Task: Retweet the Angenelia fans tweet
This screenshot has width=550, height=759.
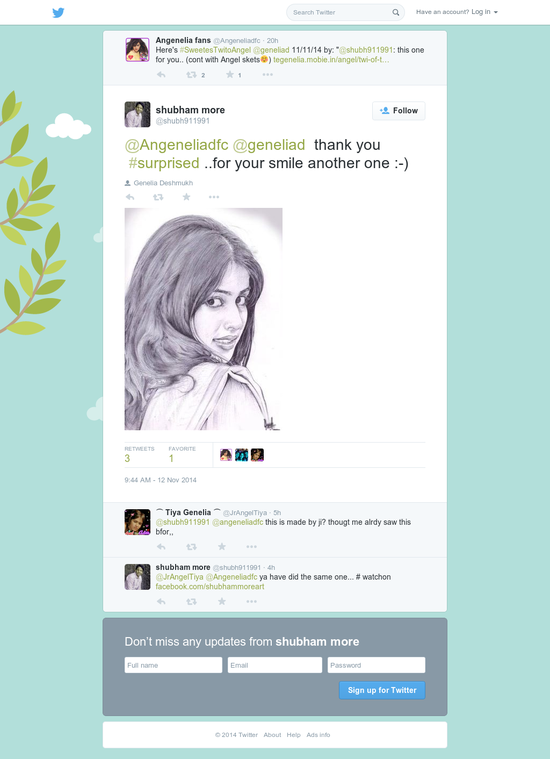Action: click(x=191, y=75)
